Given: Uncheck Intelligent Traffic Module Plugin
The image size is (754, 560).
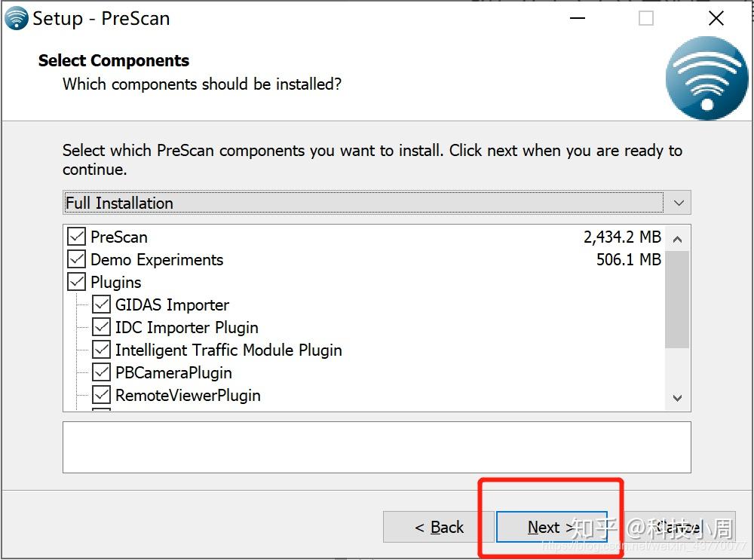Looking at the screenshot, I should [101, 350].
